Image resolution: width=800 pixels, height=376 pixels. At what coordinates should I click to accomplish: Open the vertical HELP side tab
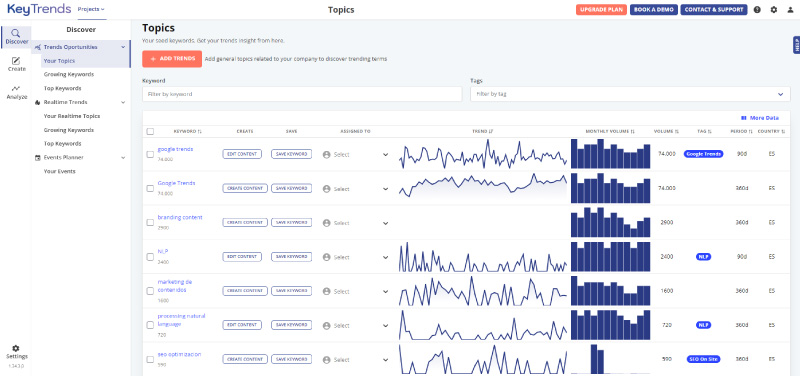pyautogui.click(x=796, y=45)
